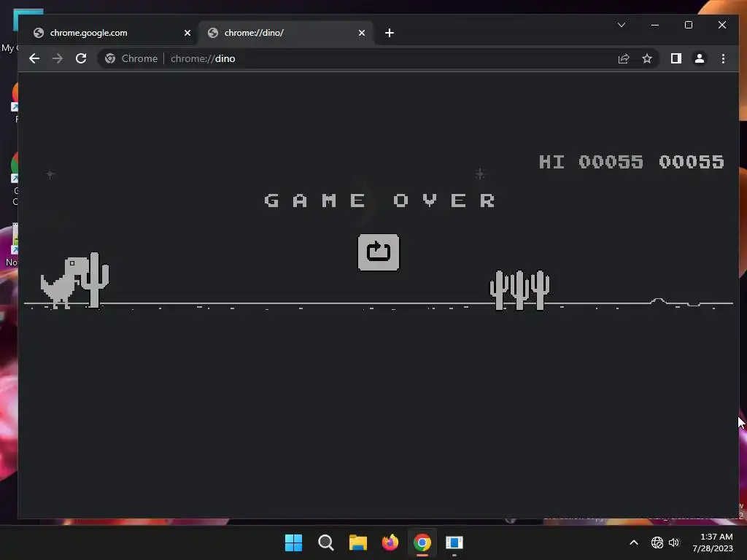The width and height of the screenshot is (747, 560).
Task: Open the Windows Start menu
Action: click(x=293, y=542)
